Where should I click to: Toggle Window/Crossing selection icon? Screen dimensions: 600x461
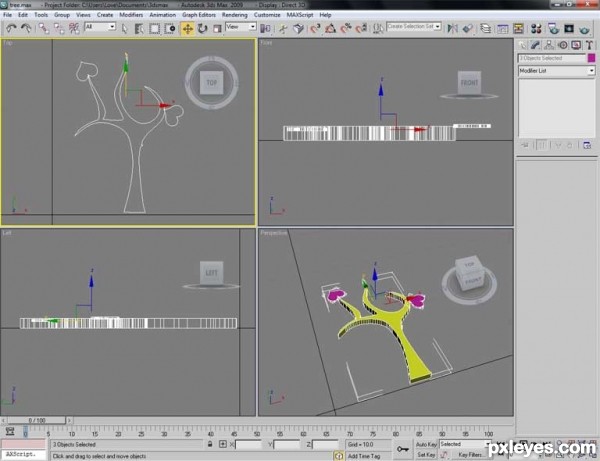pyautogui.click(x=170, y=29)
